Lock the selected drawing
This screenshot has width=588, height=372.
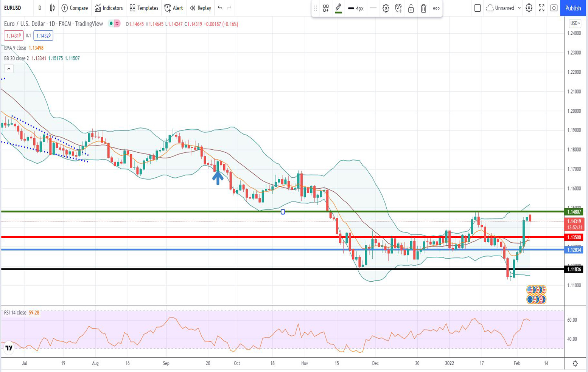pos(411,8)
